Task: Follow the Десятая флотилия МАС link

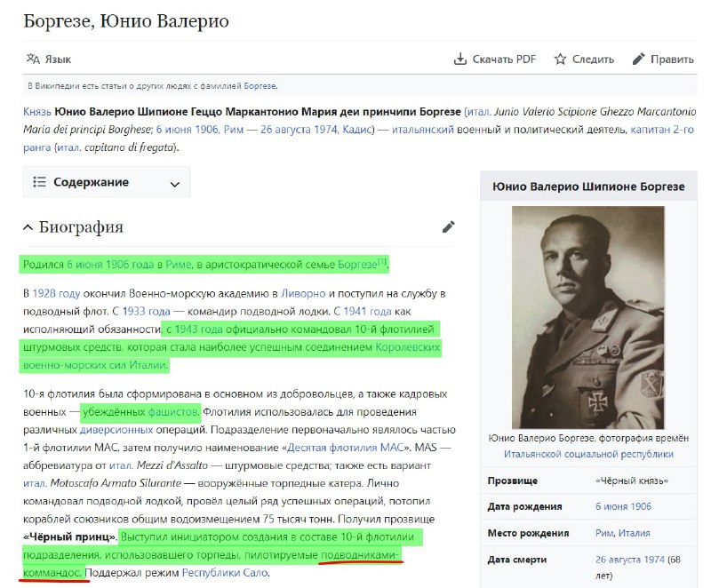Action: [345, 448]
